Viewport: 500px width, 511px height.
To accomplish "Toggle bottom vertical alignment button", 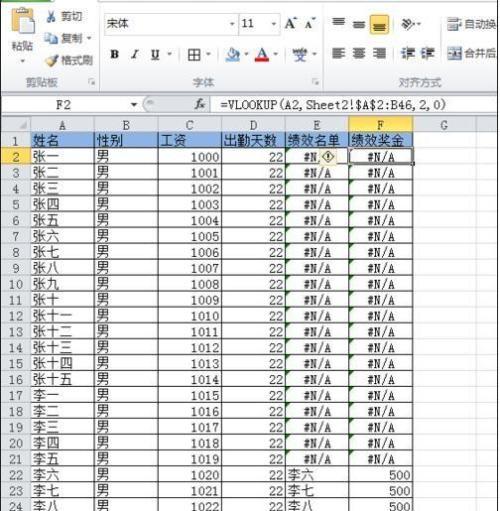I will pos(379,24).
